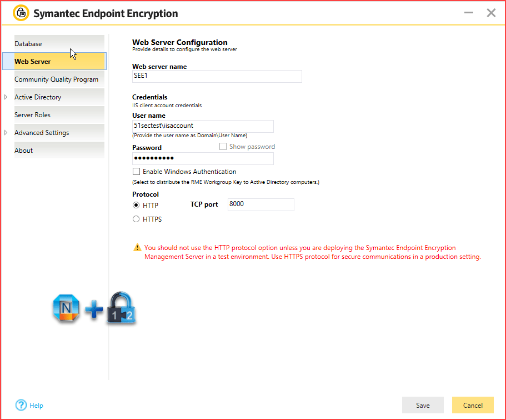
Task: Click the Symantec Endpoint Encryption logo icon
Action: [x=21, y=12]
